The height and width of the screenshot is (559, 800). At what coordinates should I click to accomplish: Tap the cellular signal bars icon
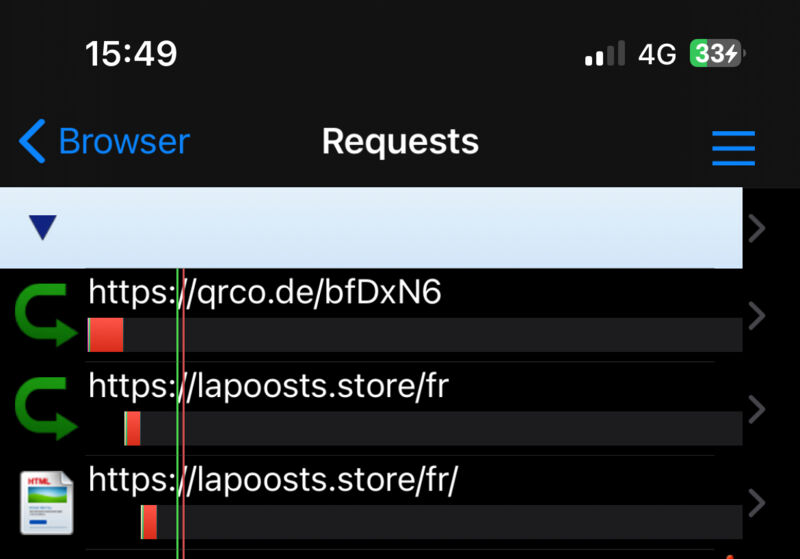point(605,53)
